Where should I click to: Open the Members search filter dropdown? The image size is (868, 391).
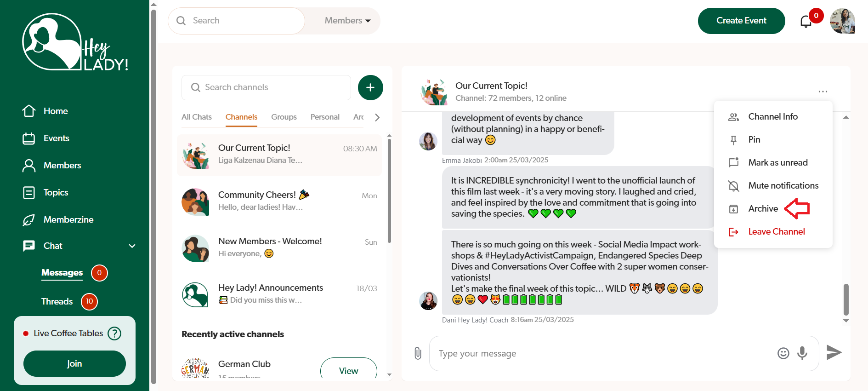pyautogui.click(x=347, y=21)
